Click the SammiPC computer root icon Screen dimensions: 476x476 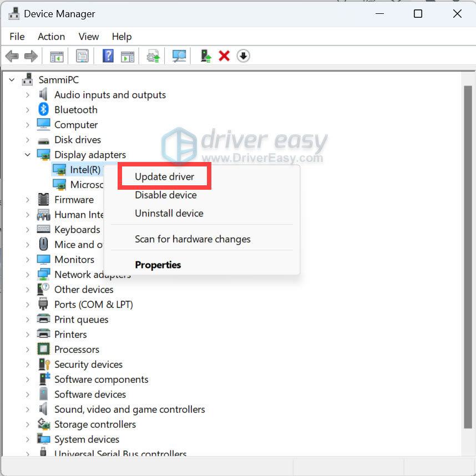(27, 79)
